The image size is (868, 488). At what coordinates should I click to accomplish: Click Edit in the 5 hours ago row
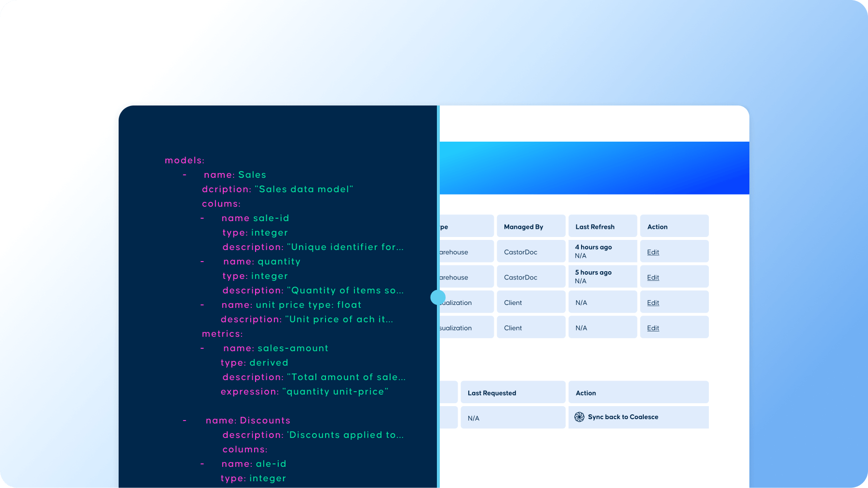(653, 277)
